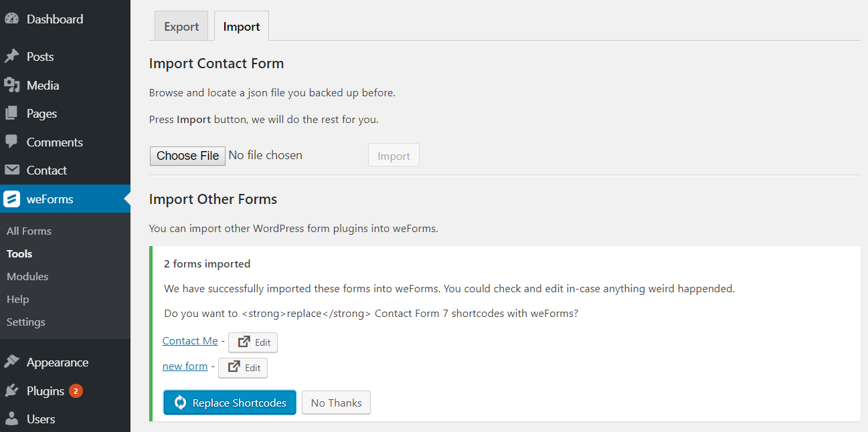Image resolution: width=868 pixels, height=432 pixels.
Task: Click Edit button beside new form
Action: (x=243, y=368)
